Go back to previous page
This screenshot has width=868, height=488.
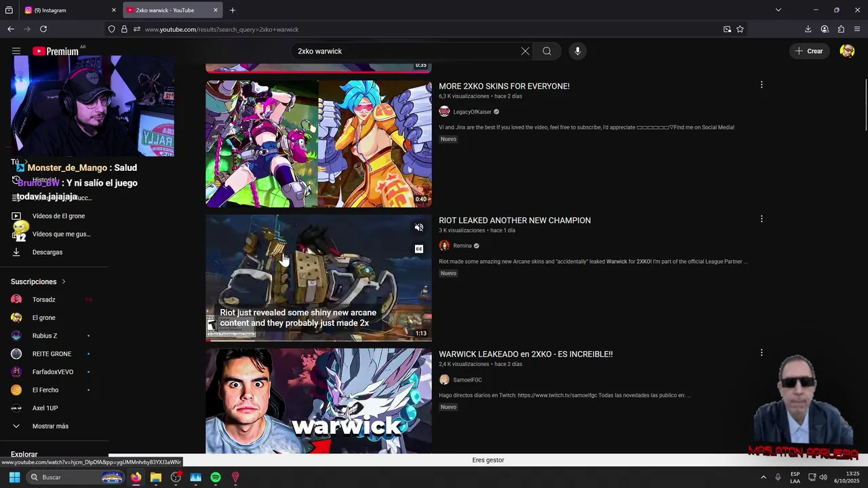(11, 29)
